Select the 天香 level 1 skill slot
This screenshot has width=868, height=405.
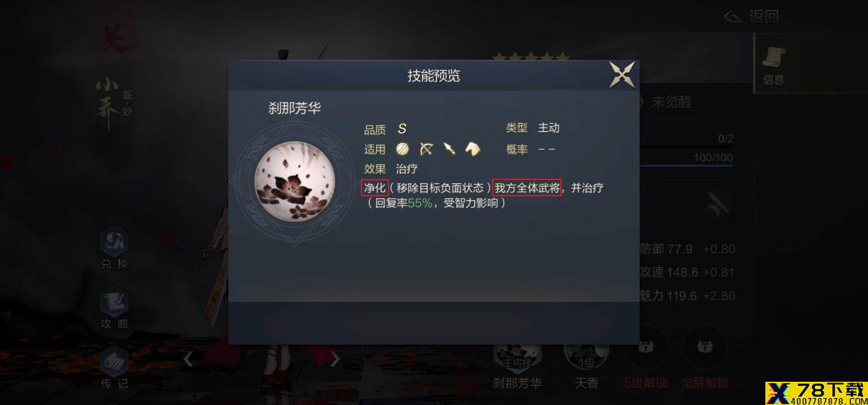[x=586, y=365]
